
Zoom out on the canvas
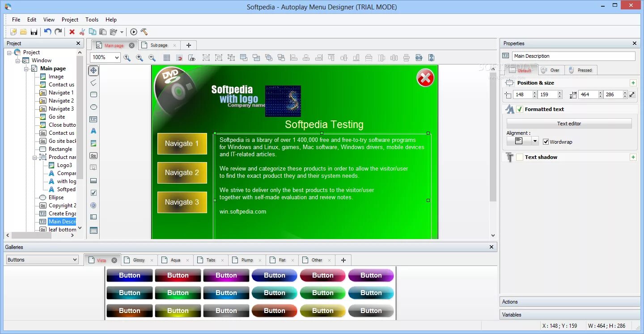[x=152, y=57]
